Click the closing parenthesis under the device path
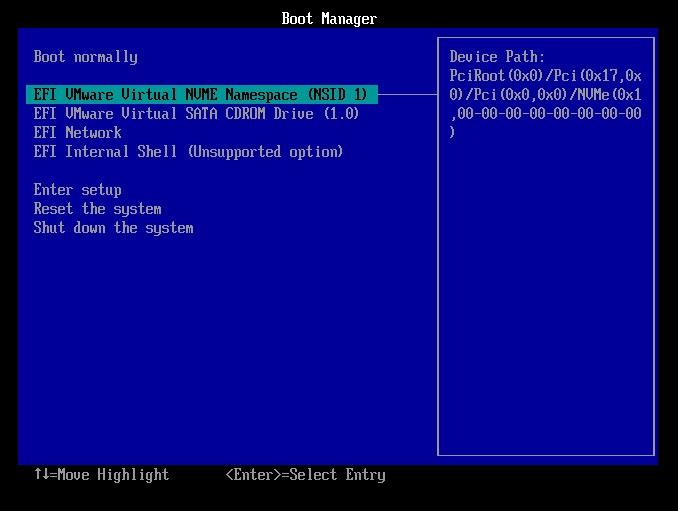Viewport: 678px width, 511px height. point(453,133)
